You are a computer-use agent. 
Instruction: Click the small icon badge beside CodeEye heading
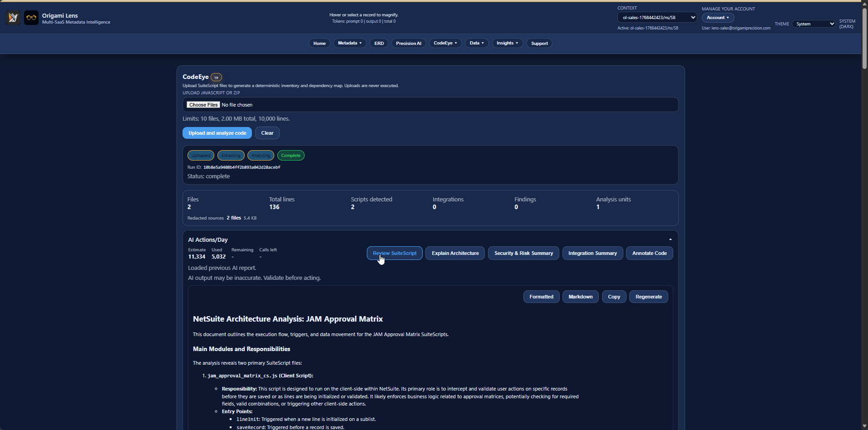click(217, 77)
